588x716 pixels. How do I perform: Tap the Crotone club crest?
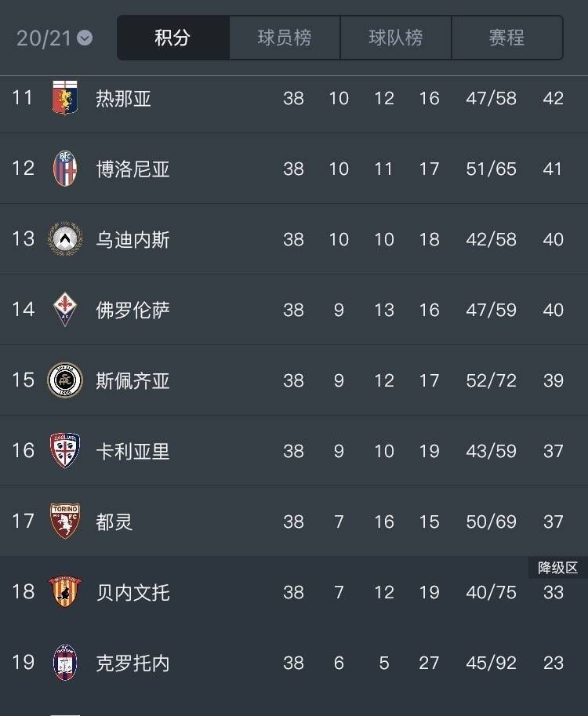tap(65, 662)
